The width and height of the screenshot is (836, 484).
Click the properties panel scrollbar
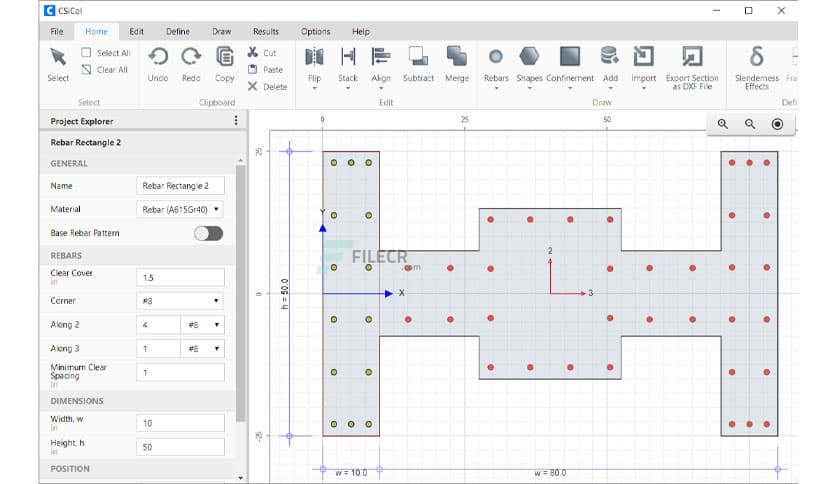240,293
